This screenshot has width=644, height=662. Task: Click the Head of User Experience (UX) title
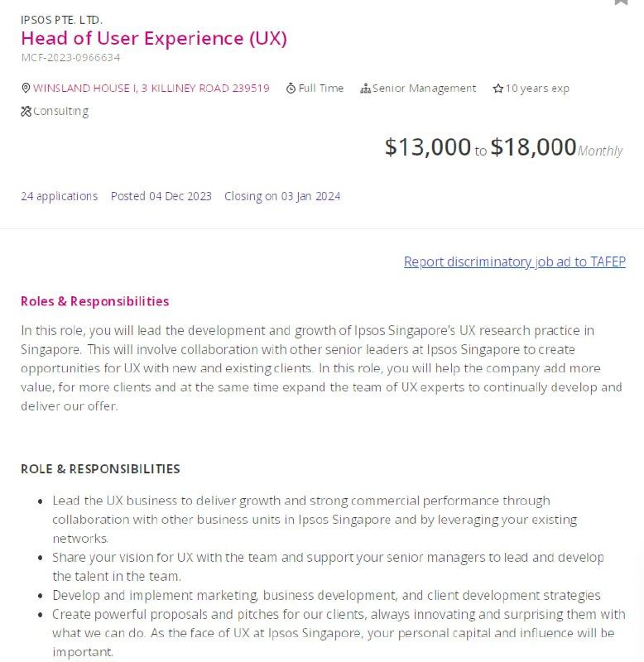[154, 38]
